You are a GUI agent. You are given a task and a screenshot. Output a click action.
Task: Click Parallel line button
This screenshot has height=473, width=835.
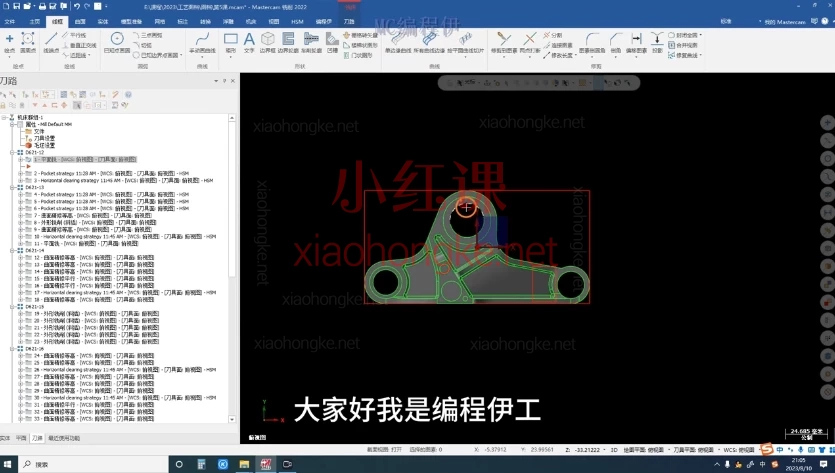[x=74, y=35]
